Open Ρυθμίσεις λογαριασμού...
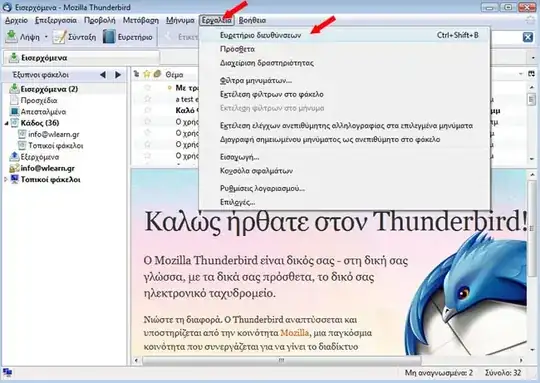 [x=344, y=188]
